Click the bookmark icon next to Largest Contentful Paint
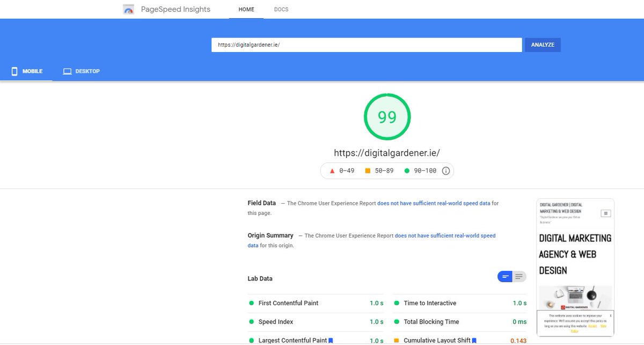Image resolution: width=644 pixels, height=345 pixels. 331,341
